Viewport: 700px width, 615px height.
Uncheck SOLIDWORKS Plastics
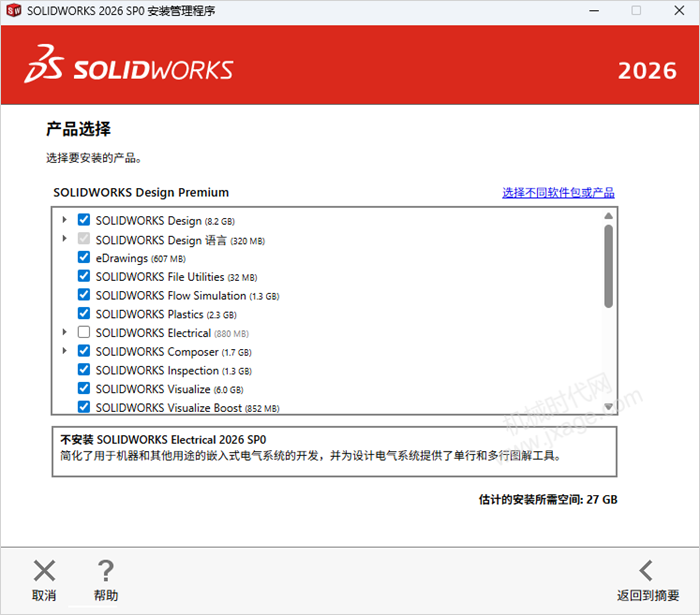point(84,313)
